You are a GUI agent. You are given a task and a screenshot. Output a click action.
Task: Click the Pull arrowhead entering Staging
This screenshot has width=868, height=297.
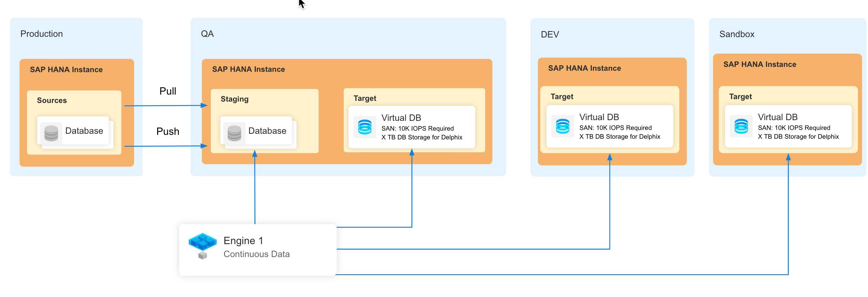204,105
